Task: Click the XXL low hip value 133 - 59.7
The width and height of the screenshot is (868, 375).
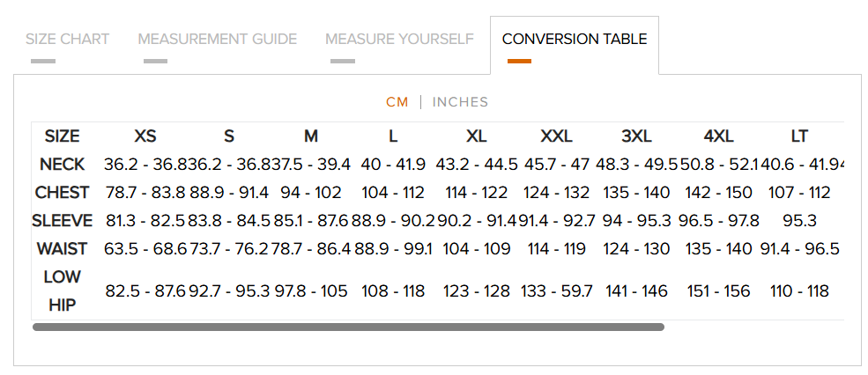Action: click(x=557, y=291)
